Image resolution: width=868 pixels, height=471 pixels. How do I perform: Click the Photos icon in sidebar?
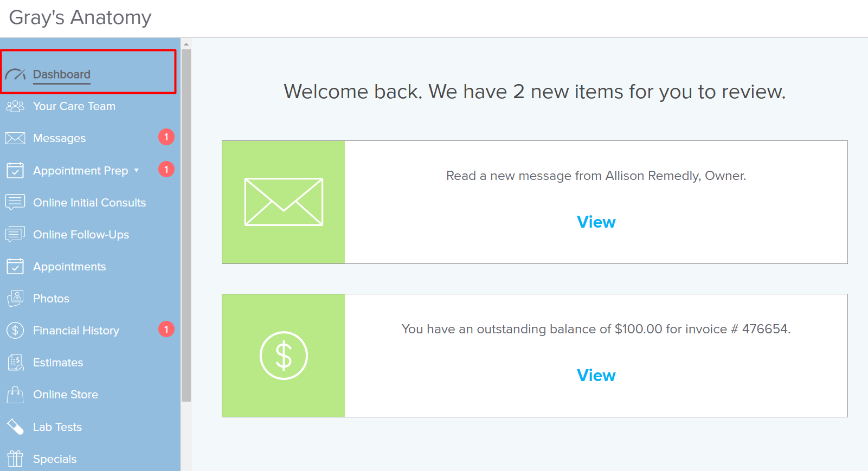(15, 298)
